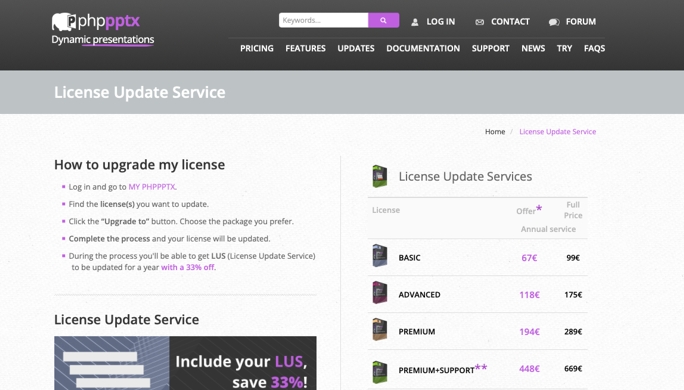Click the user icon beside LOG IN

pos(414,22)
